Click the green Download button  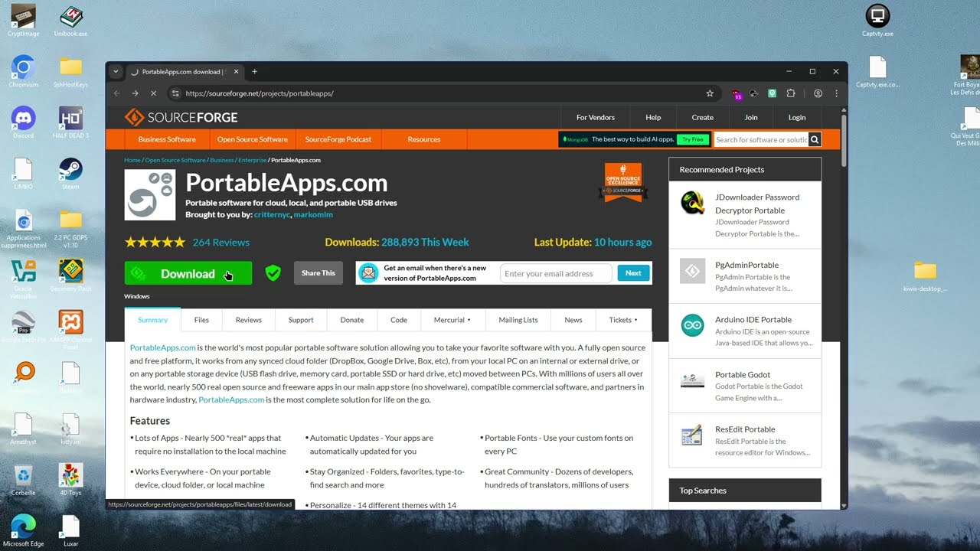point(188,273)
